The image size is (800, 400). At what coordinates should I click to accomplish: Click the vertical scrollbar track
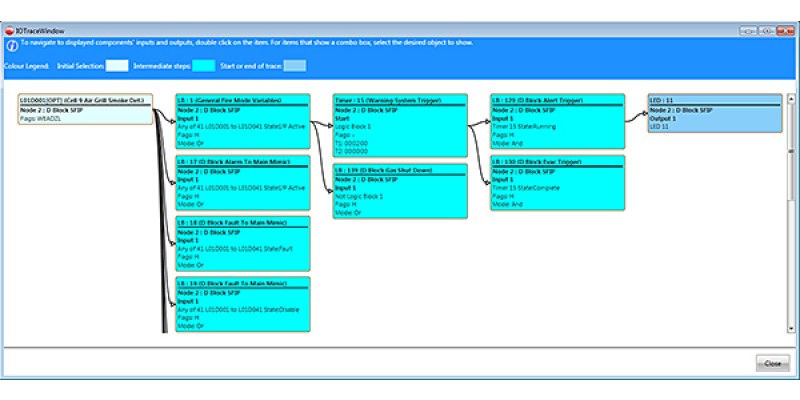[791, 250]
